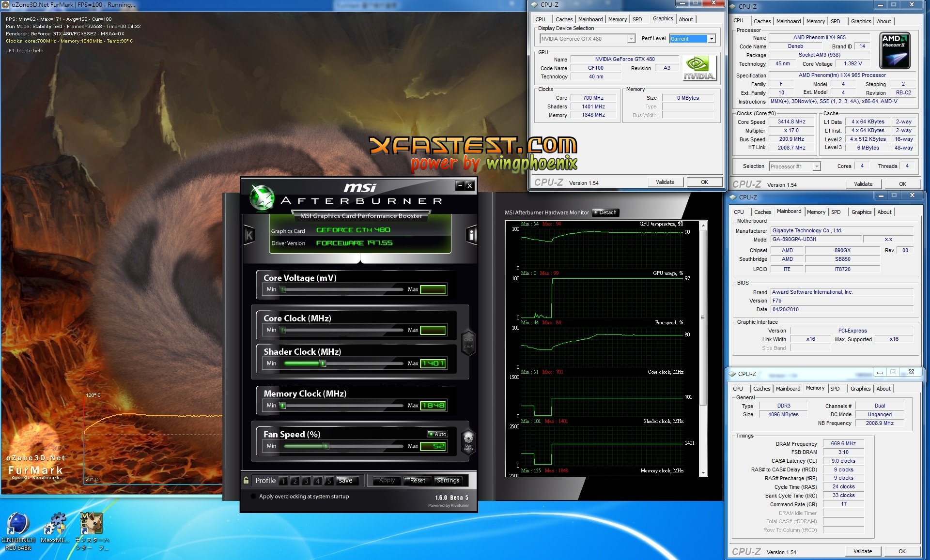930x560 pixels.
Task: Click the Afterburner info (i) button
Action: click(x=471, y=235)
